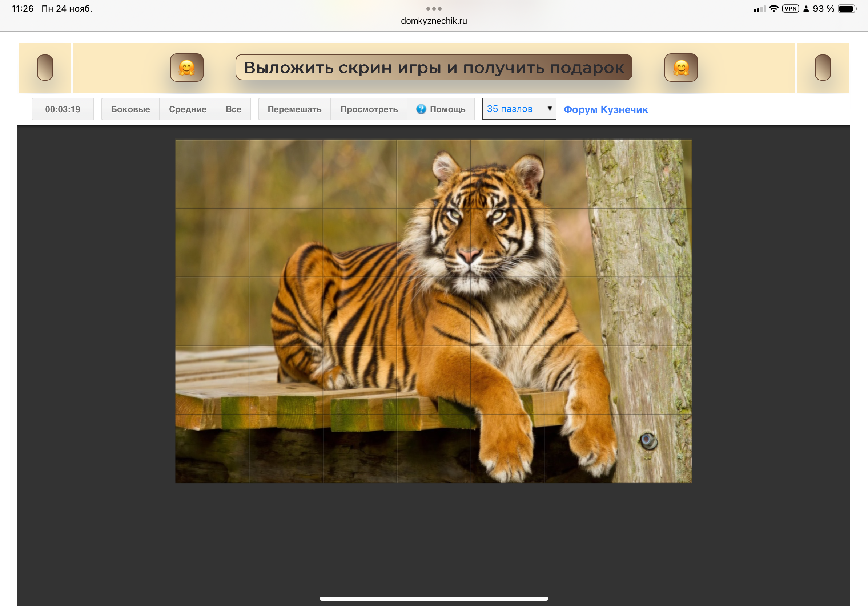Viewport: 868px width, 606px height.
Task: Tap the domkyznechik.ru address bar
Action: [x=434, y=21]
